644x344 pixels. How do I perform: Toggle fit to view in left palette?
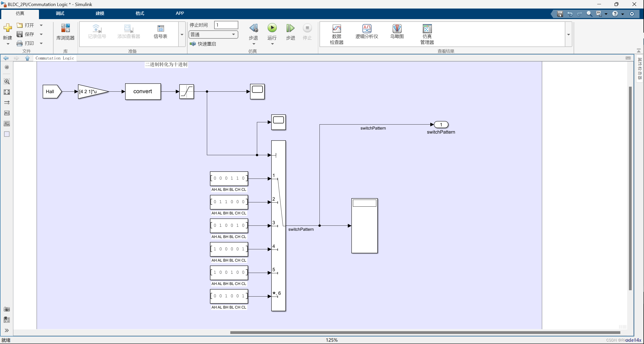(x=7, y=92)
